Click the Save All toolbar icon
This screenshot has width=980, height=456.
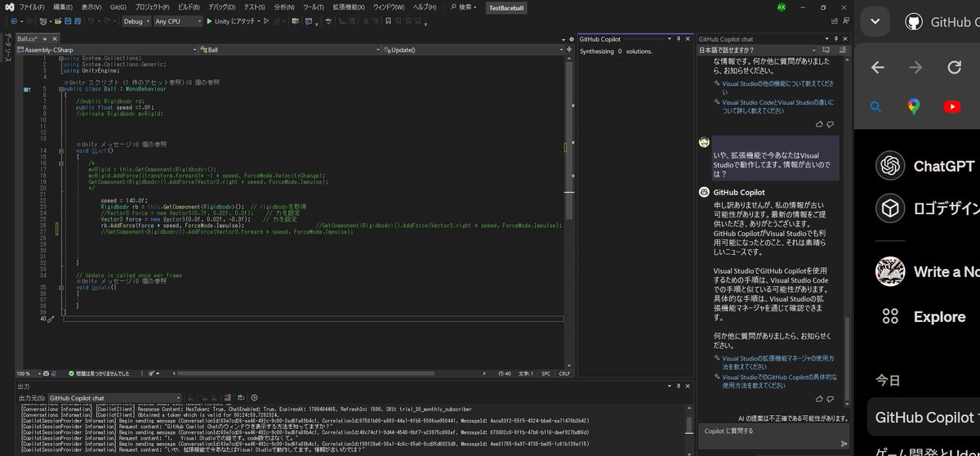click(x=78, y=20)
